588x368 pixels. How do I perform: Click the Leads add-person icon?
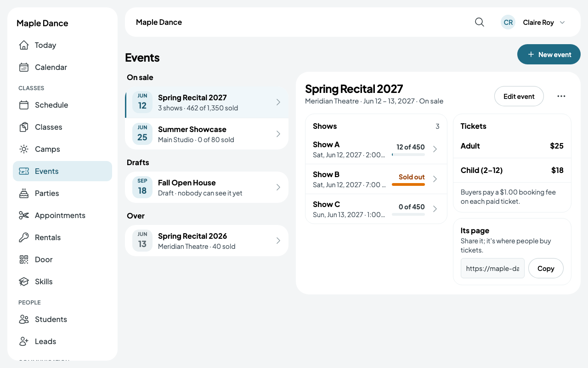[24, 341]
